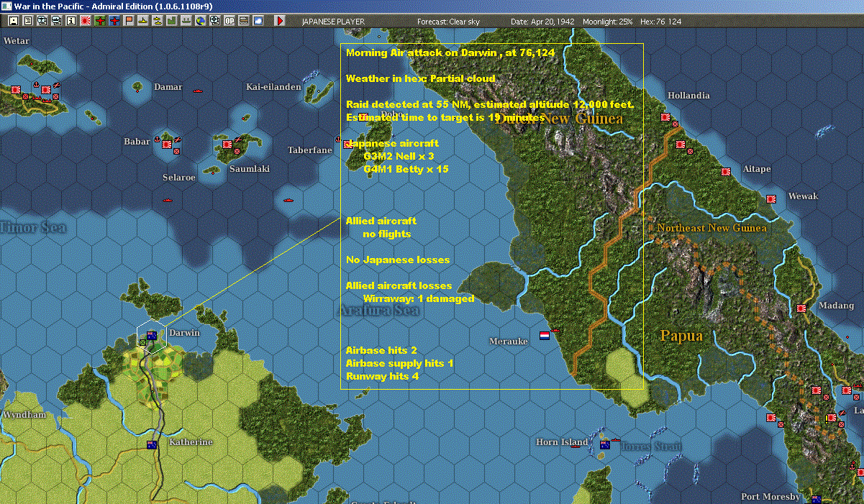The image size is (864, 504).
Task: Click the Hex: 76 124 status text
Action: coord(660,22)
